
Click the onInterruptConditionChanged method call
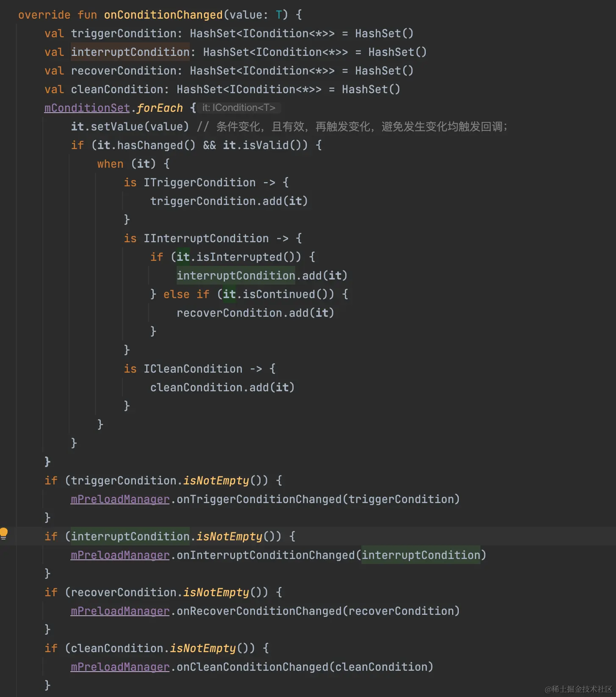[266, 555]
